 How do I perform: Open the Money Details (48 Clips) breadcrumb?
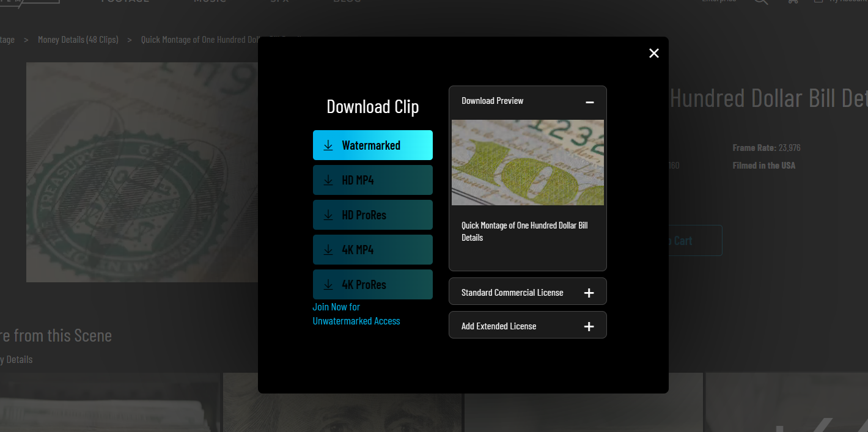coord(78,40)
